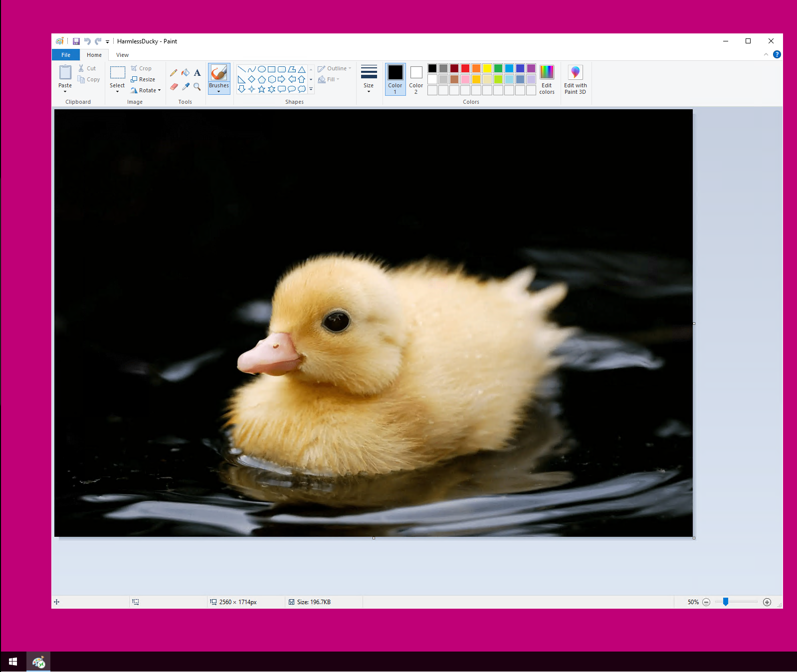Open the Size thickness dropdown

369,79
